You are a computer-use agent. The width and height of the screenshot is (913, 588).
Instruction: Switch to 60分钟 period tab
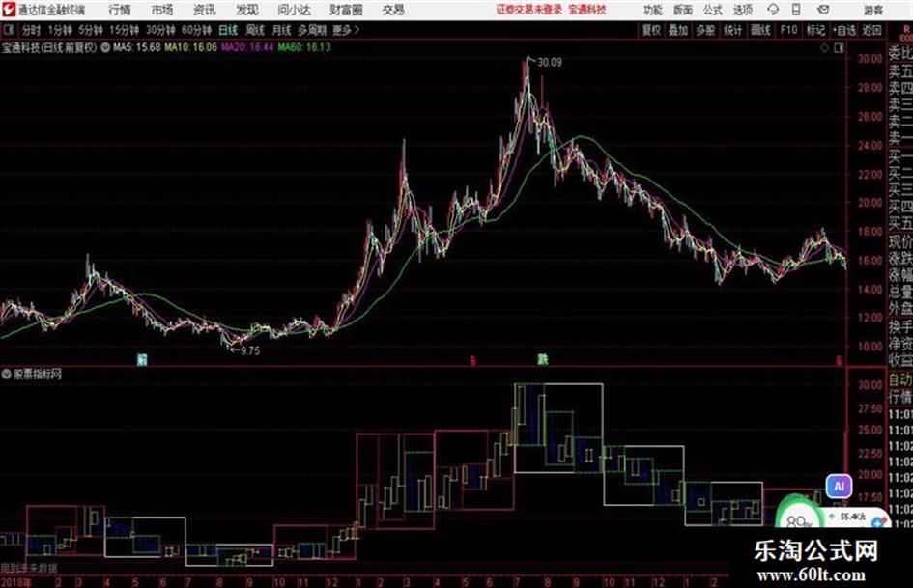(196, 30)
